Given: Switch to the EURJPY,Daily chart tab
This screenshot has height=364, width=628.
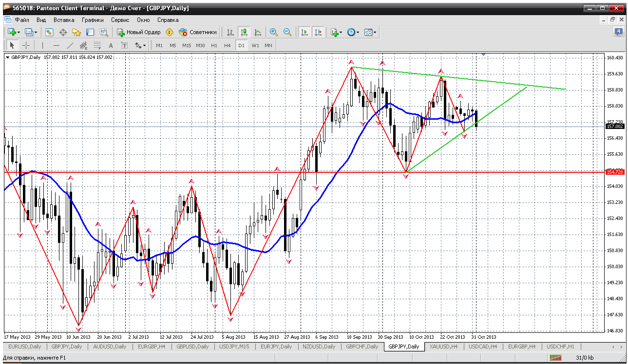Looking at the screenshot, I should [276, 346].
